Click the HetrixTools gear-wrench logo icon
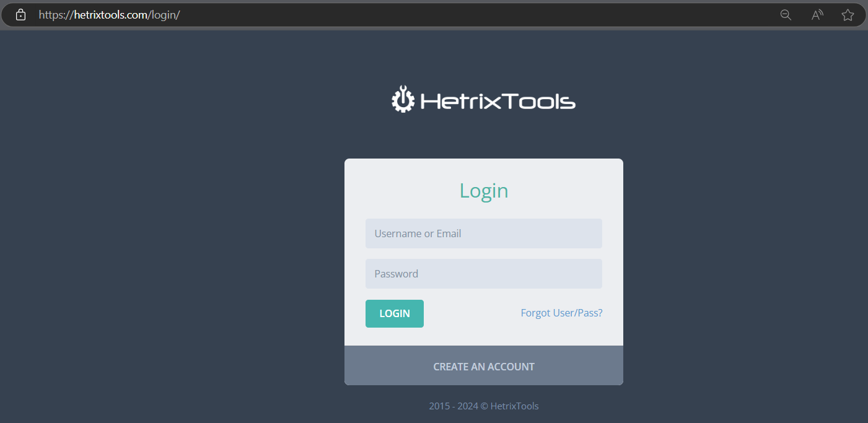 point(403,99)
